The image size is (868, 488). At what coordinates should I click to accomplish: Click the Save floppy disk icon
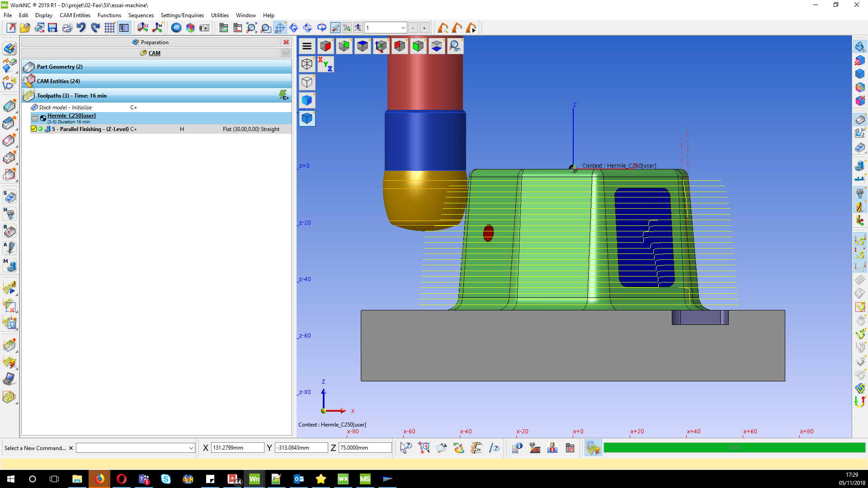(x=53, y=28)
